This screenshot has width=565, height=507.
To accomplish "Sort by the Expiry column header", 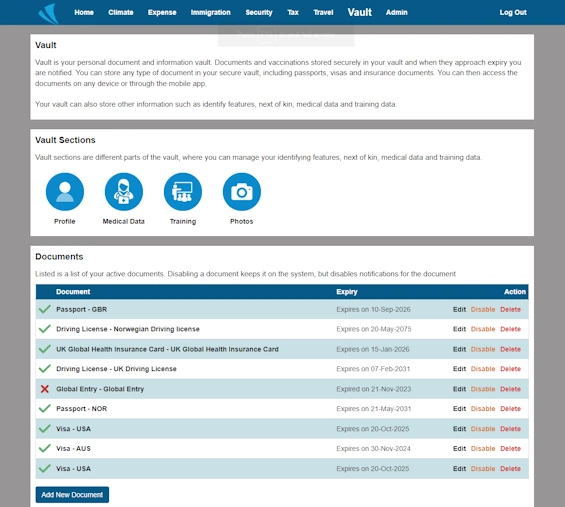I will pyautogui.click(x=347, y=292).
